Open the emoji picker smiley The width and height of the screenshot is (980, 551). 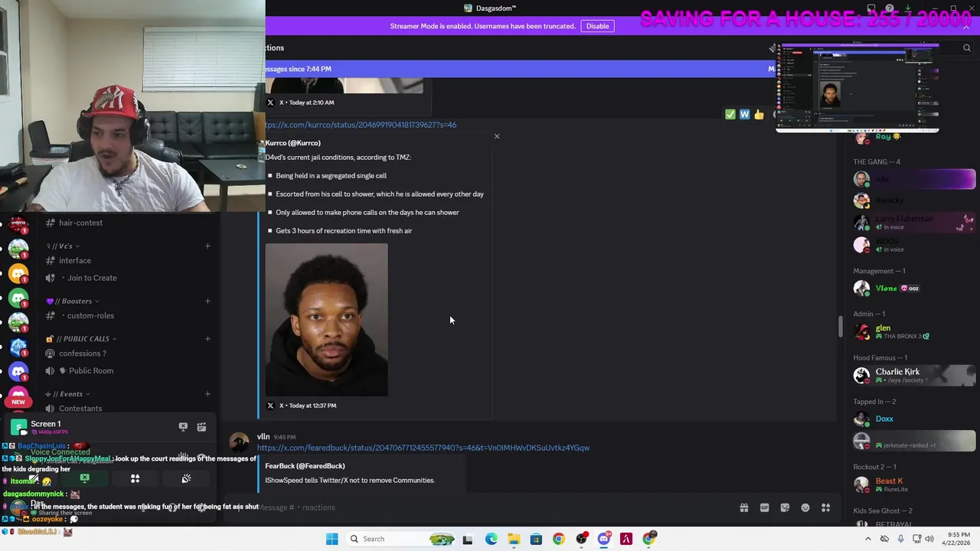coord(805,507)
